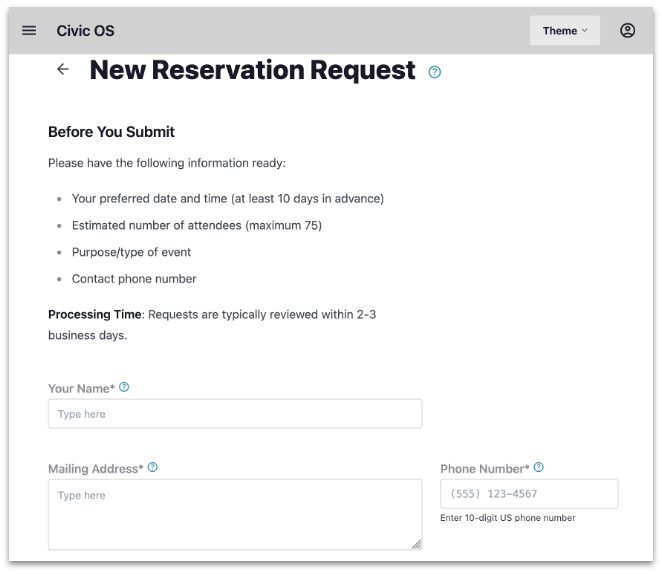This screenshot has height=574, width=662.
Task: Focus the Your Name text field
Action: click(x=235, y=414)
